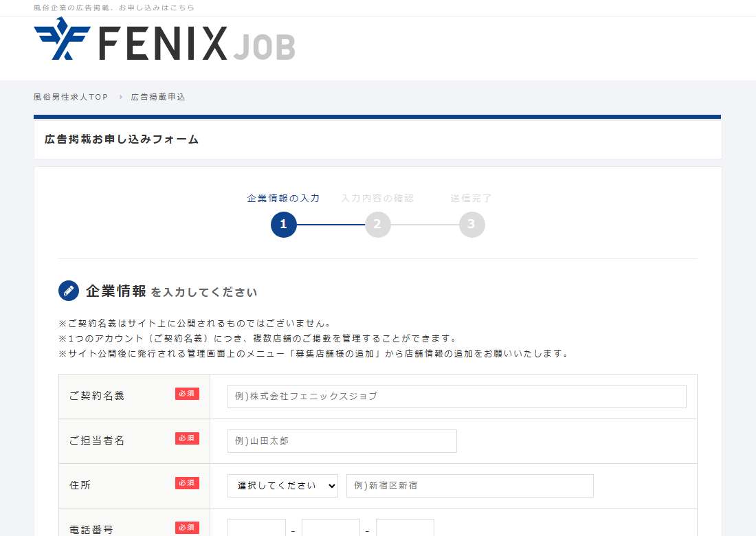Viewport: 756px width, 536px height.
Task: Click the third 電話番号 input box
Action: 405,528
